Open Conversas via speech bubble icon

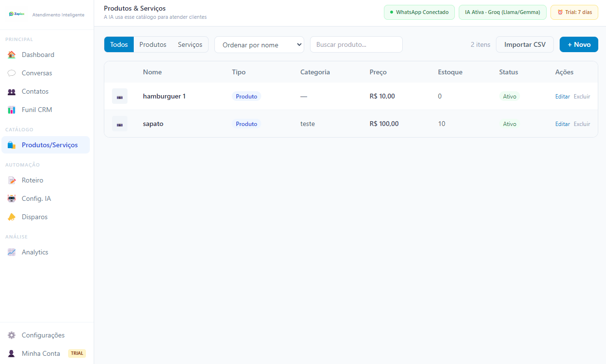click(x=12, y=73)
